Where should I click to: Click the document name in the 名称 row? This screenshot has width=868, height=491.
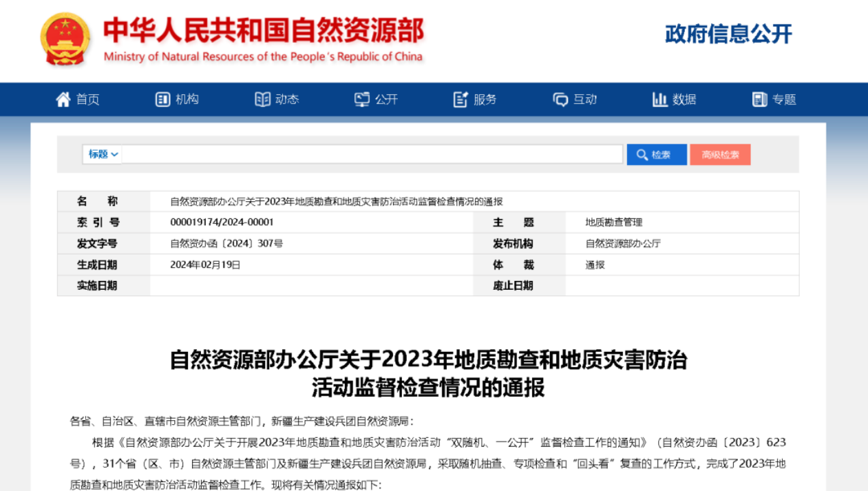[336, 202]
